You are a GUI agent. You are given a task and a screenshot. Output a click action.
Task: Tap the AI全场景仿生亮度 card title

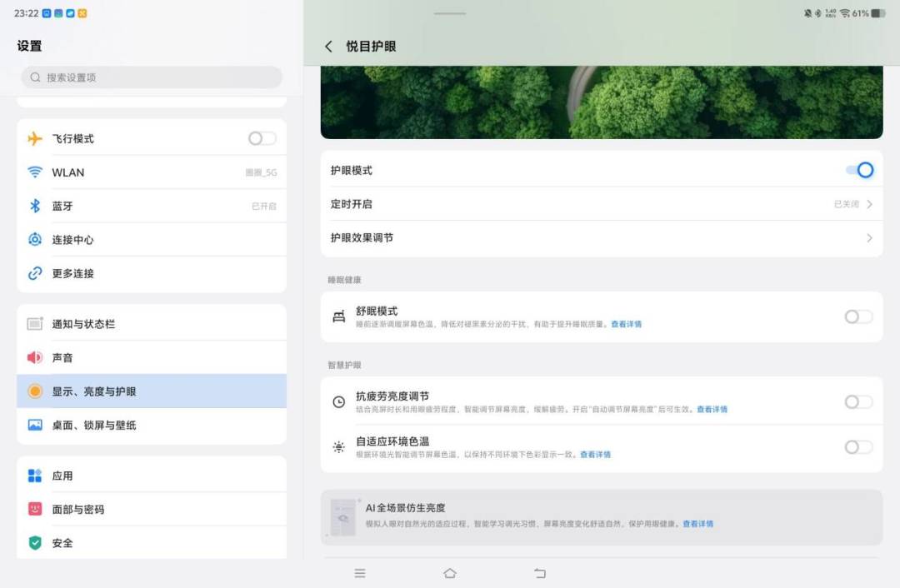(x=405, y=508)
